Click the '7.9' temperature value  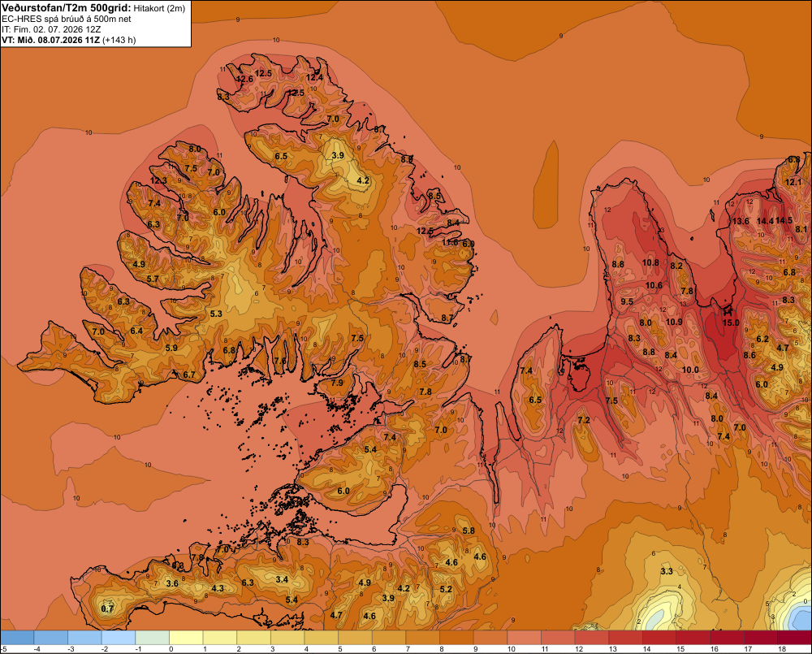pos(337,383)
